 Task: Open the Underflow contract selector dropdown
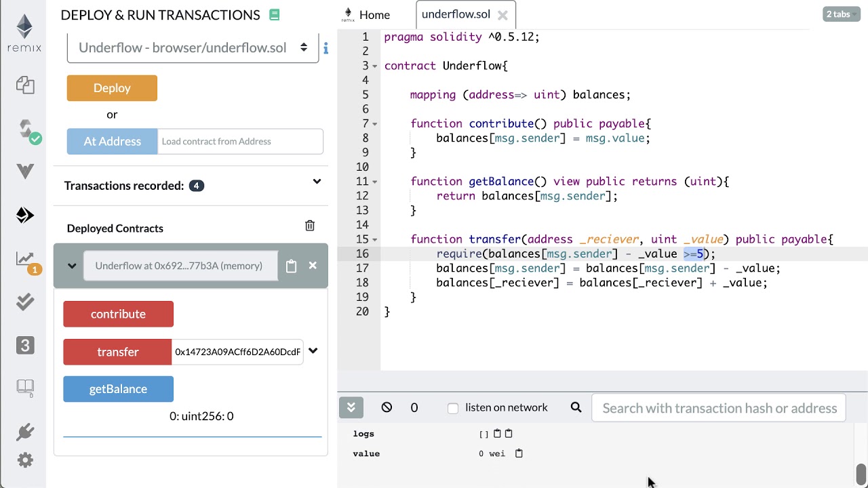tap(193, 47)
